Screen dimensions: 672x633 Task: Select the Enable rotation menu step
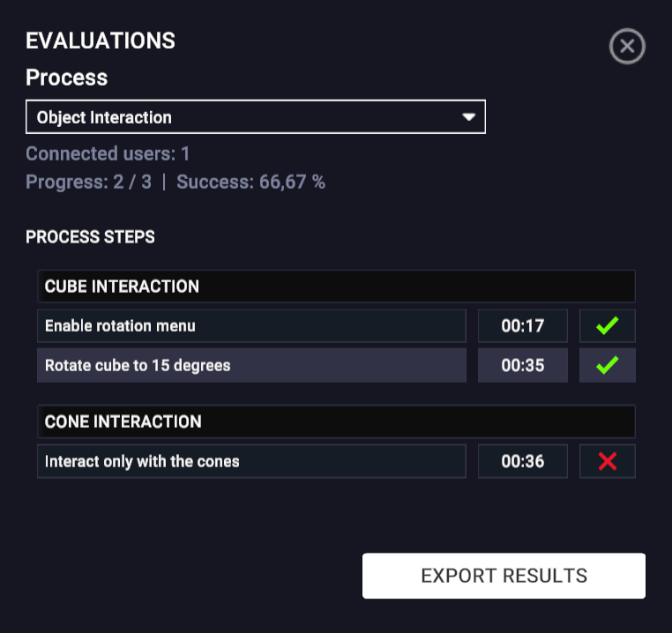pyautogui.click(x=250, y=326)
